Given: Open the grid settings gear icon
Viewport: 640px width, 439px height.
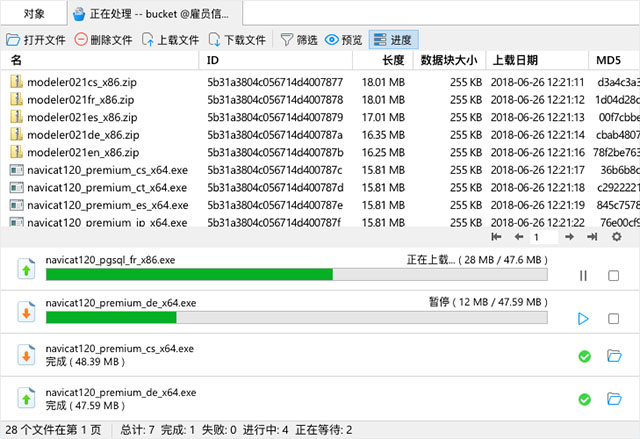Looking at the screenshot, I should point(617,237).
